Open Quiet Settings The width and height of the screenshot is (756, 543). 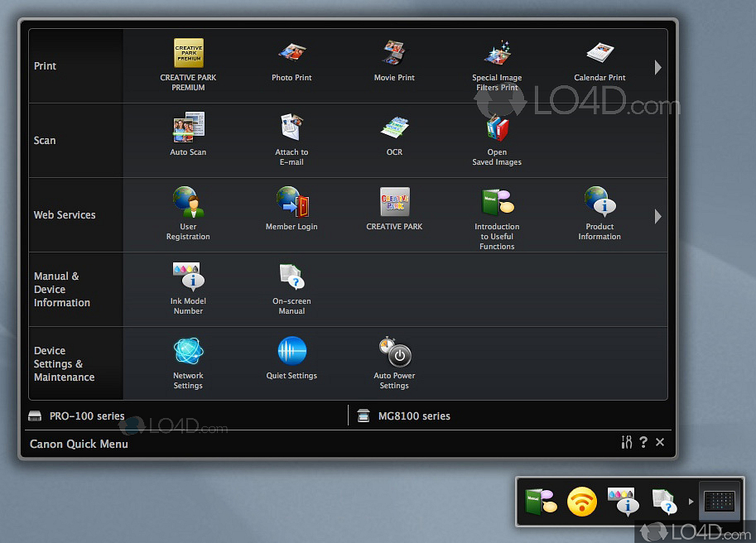pos(291,352)
